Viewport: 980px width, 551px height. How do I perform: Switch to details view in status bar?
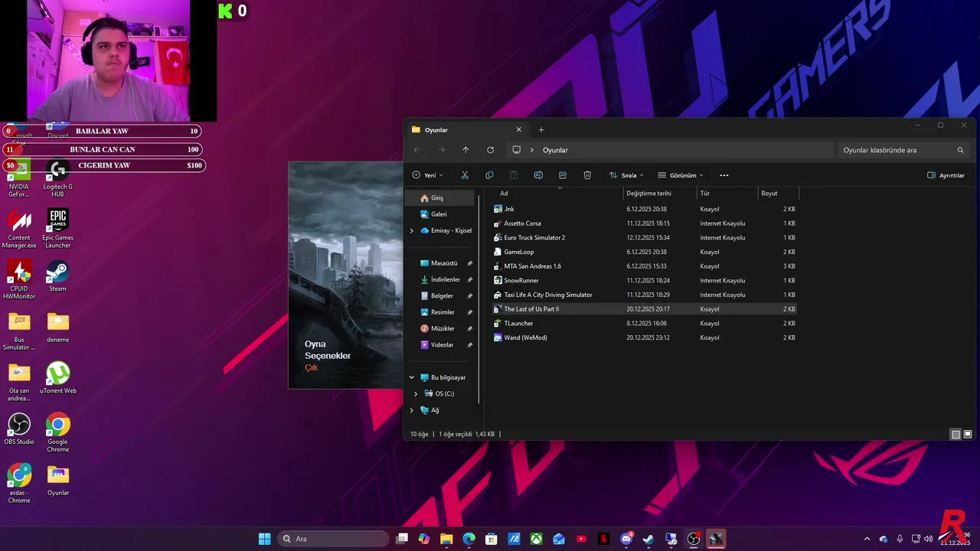(x=955, y=434)
